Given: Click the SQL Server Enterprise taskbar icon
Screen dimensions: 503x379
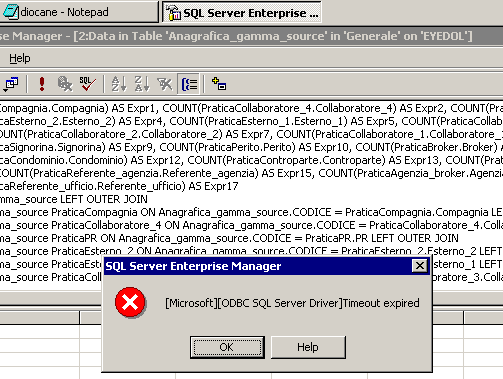Looking at the screenshot, I should [x=173, y=13].
